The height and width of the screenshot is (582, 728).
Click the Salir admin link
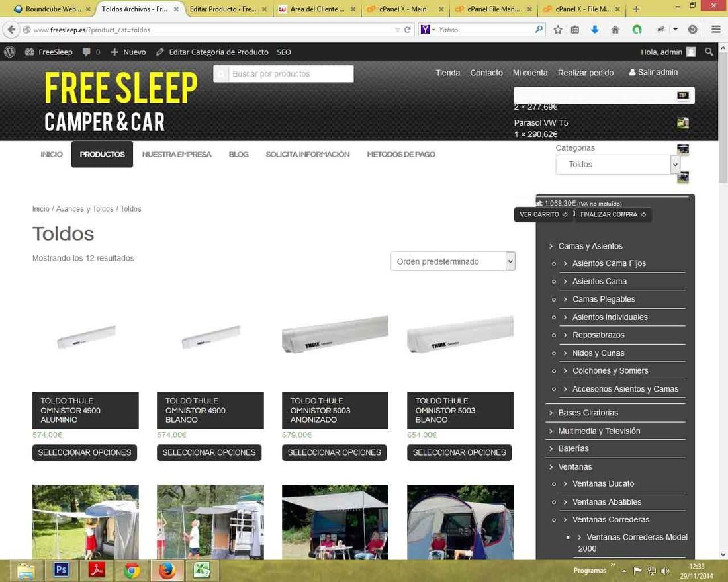[x=653, y=72]
